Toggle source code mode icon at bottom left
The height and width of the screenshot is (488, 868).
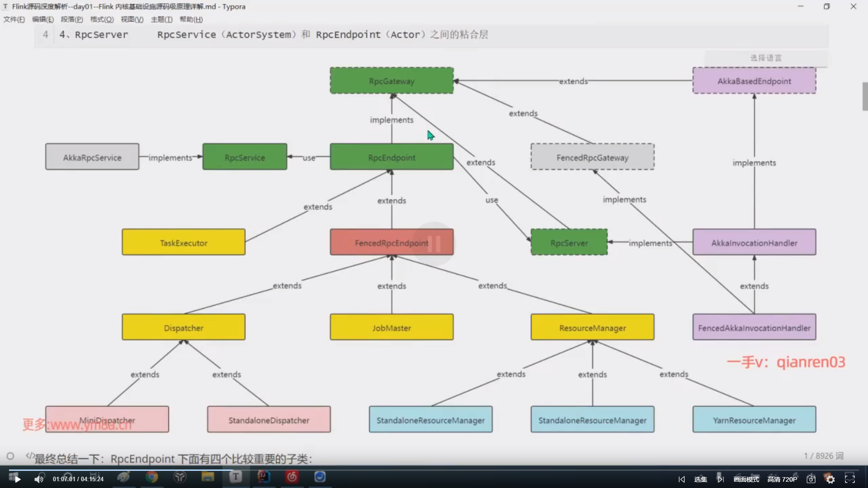pyautogui.click(x=30, y=455)
